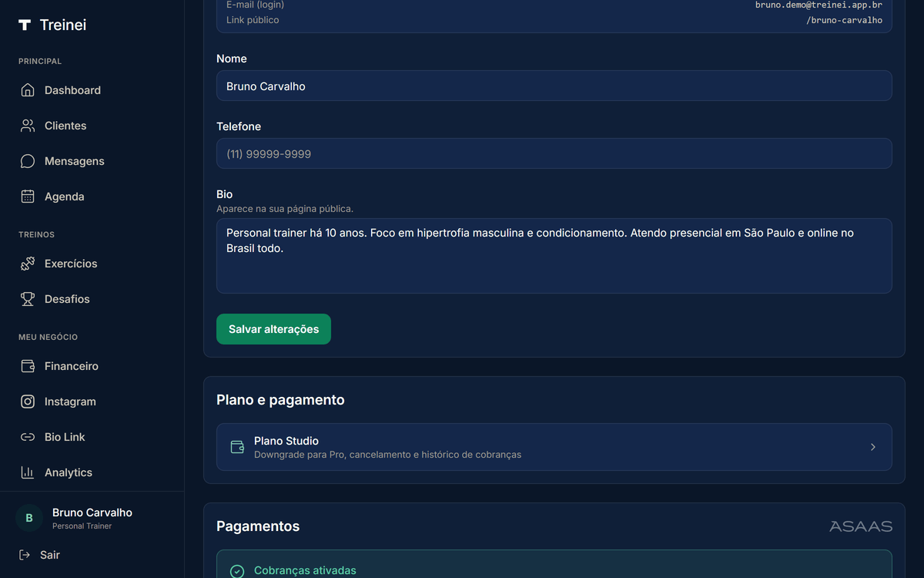This screenshot has width=924, height=578.
Task: View the Analytics page
Action: click(92, 472)
